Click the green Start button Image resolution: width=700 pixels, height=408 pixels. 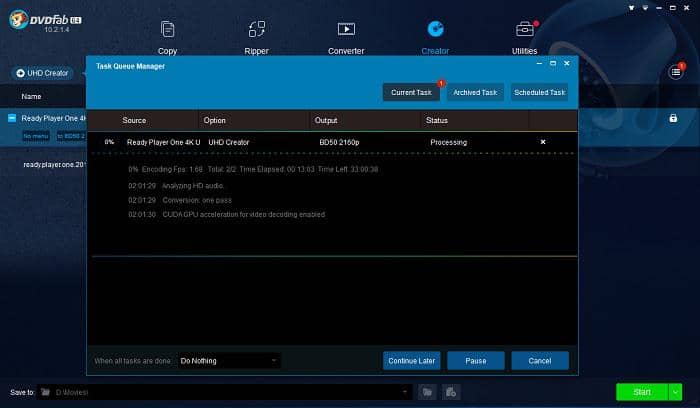coord(642,392)
